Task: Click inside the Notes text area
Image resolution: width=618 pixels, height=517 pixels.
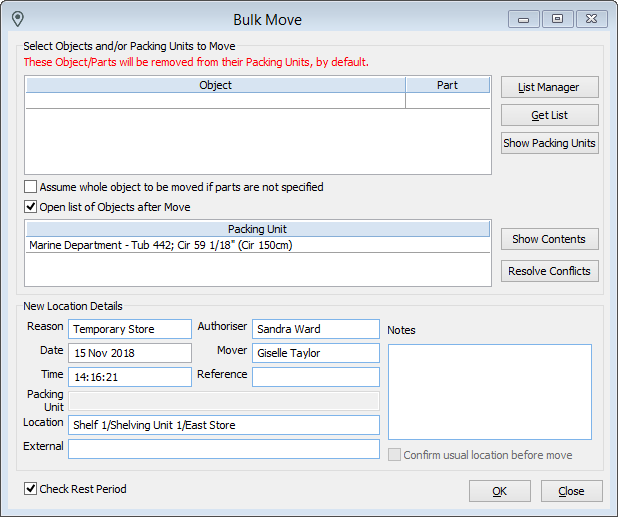Action: click(490, 392)
